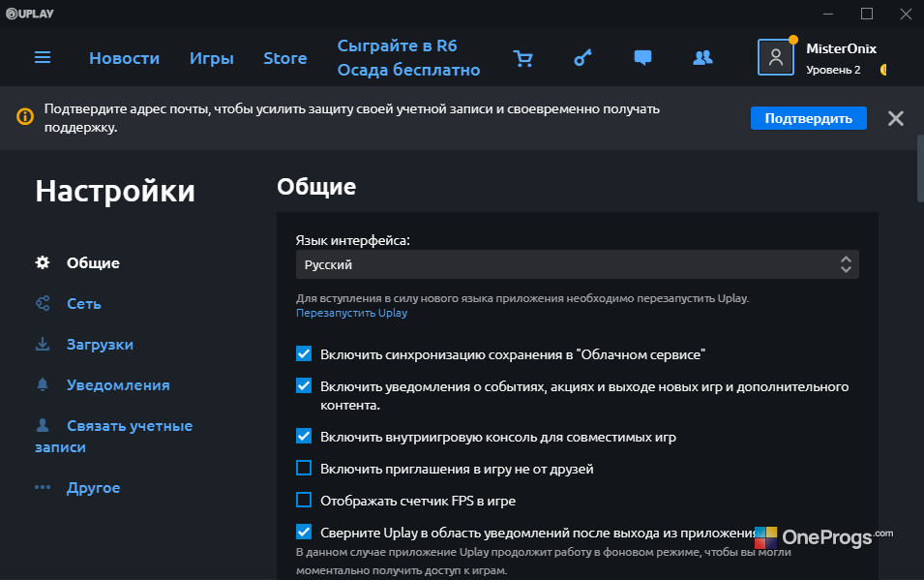Uncheck notifications about events and new games
Image resolution: width=924 pixels, height=580 pixels.
[x=304, y=385]
